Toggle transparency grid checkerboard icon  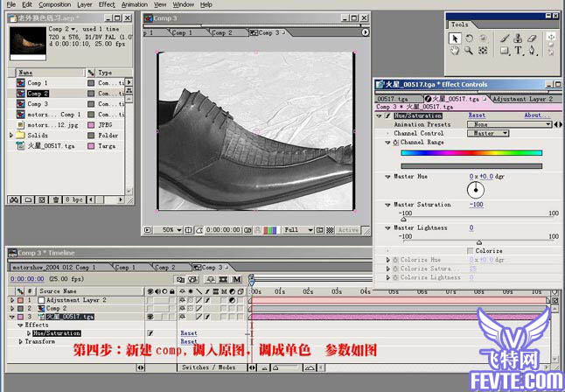tap(330, 230)
